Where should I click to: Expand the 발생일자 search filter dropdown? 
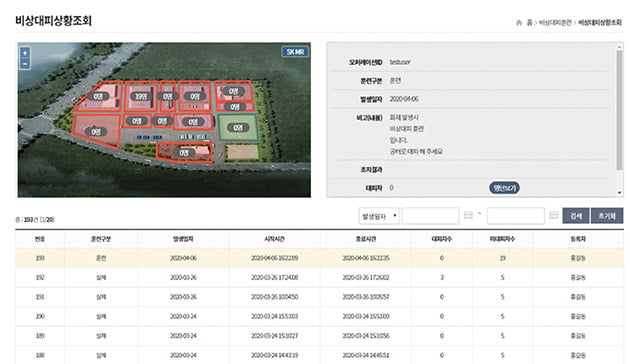(378, 216)
